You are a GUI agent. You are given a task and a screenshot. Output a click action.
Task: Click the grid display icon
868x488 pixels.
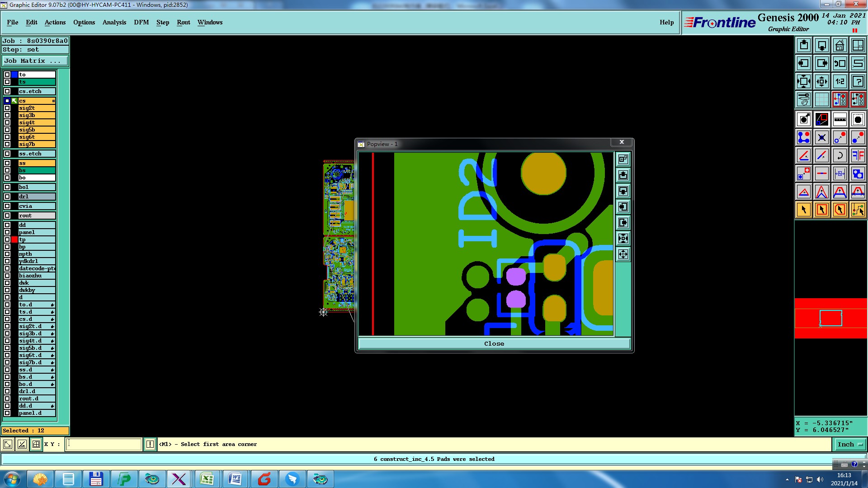[821, 99]
